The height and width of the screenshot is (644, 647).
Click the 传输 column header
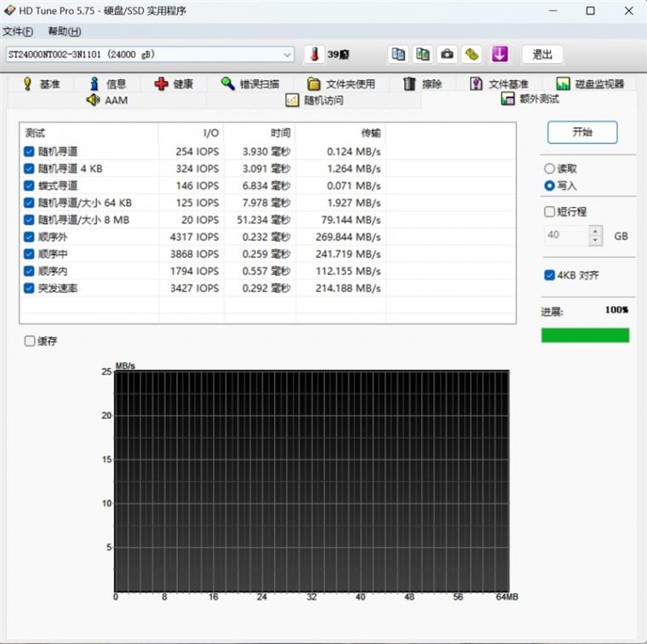click(341, 133)
